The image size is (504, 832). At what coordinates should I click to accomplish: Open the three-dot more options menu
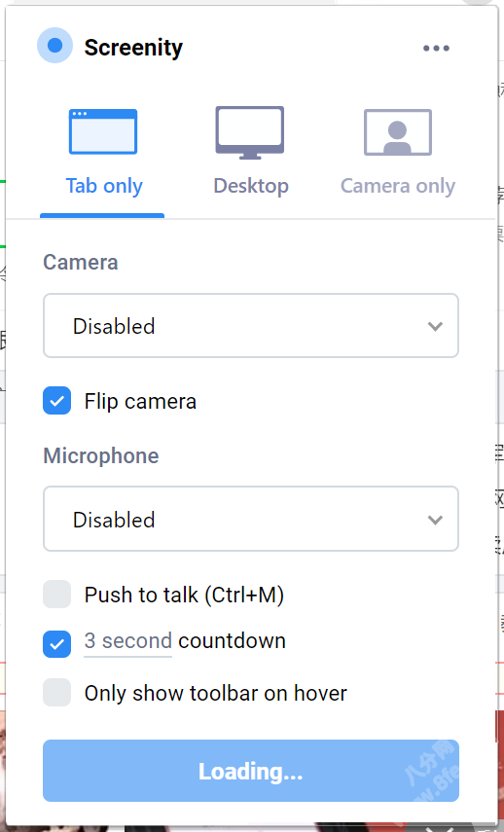436,49
